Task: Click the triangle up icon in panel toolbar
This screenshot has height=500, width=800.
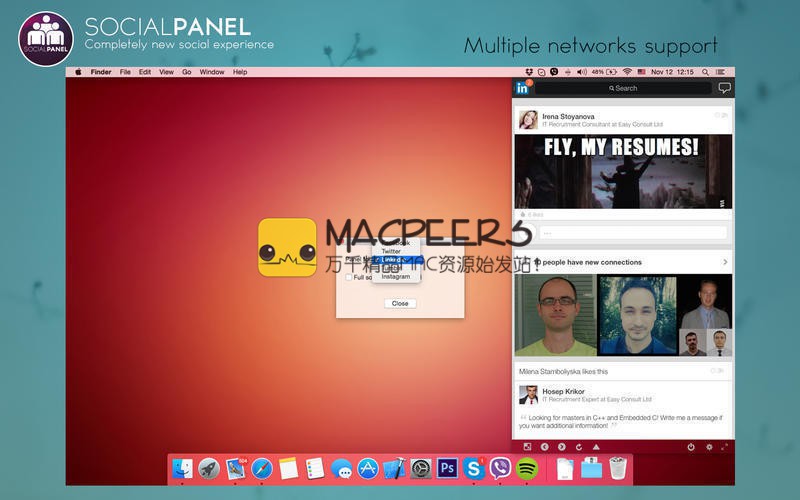Action: click(x=595, y=446)
